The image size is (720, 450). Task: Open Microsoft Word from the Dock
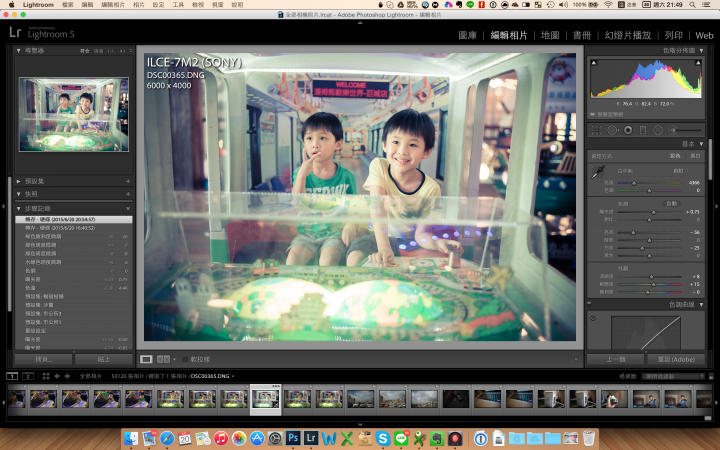[329, 438]
